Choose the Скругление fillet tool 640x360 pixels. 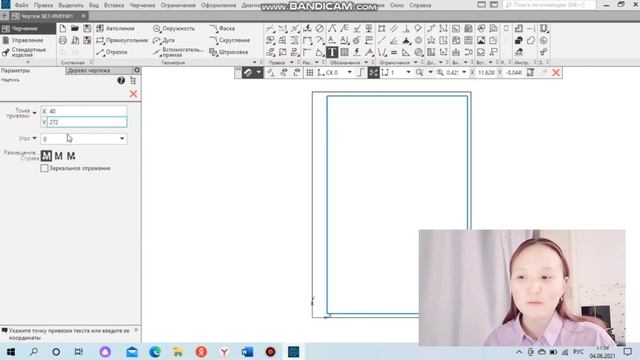[229, 40]
